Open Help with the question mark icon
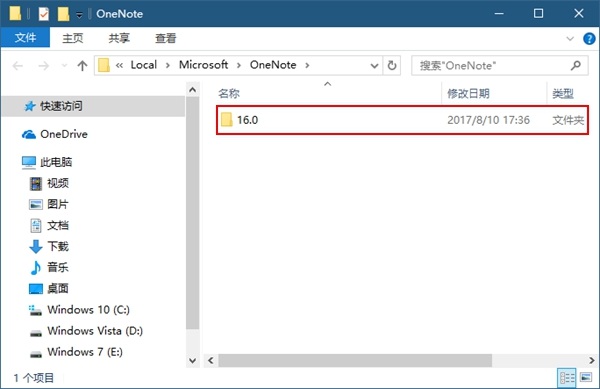This screenshot has width=600, height=389. pos(589,38)
